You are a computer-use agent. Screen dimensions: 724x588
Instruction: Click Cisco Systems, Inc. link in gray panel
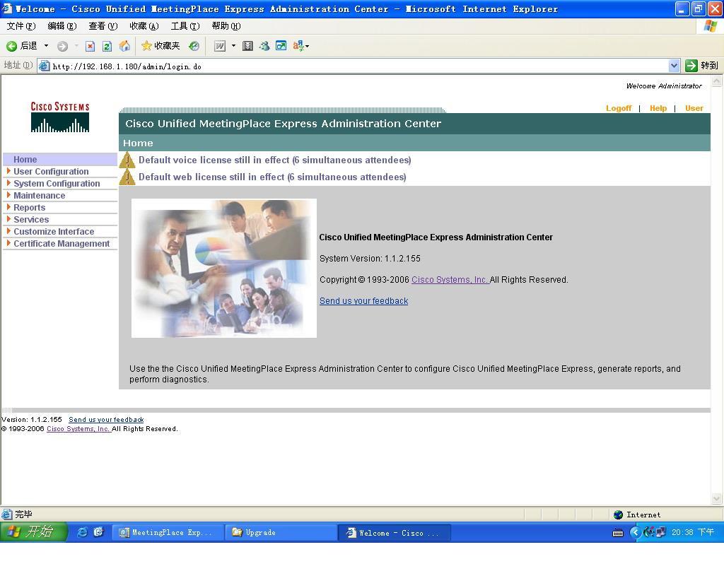tap(450, 280)
